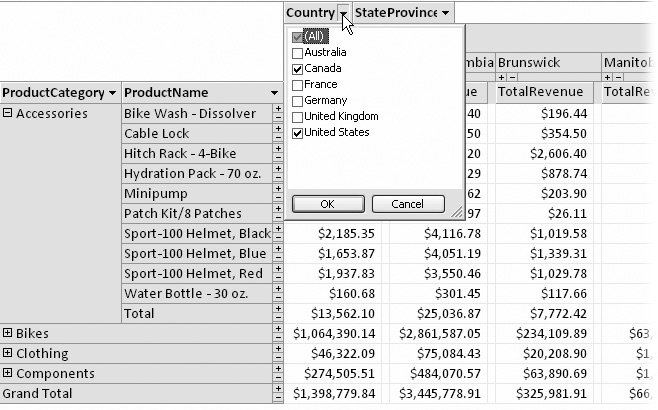
Task: Expand the Bikes product category
Action: [8, 333]
